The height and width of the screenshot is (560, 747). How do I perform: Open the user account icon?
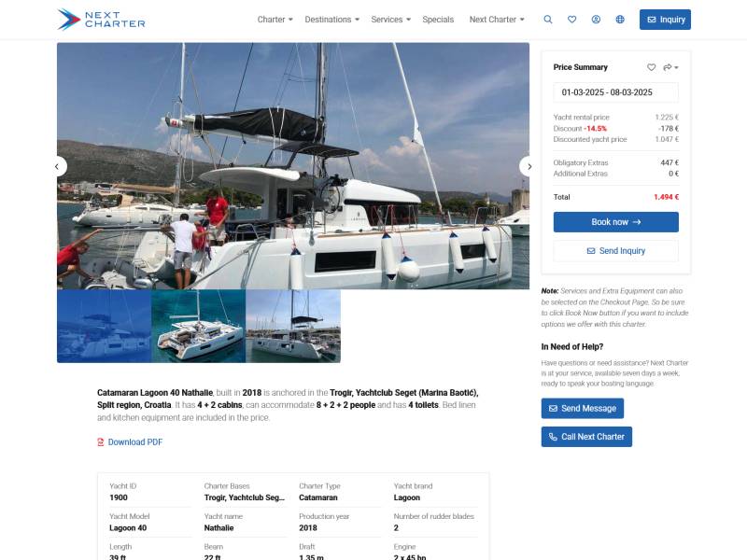point(596,20)
